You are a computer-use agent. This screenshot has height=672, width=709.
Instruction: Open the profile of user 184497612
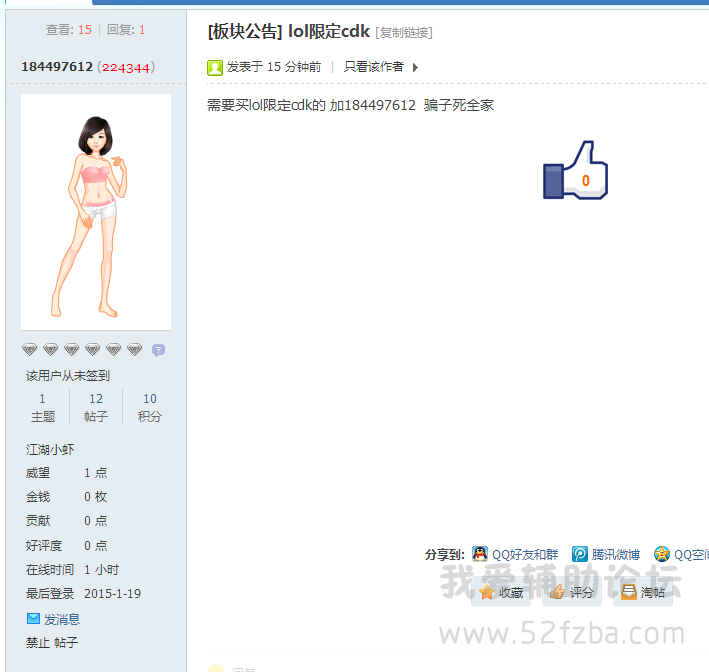(x=57, y=67)
